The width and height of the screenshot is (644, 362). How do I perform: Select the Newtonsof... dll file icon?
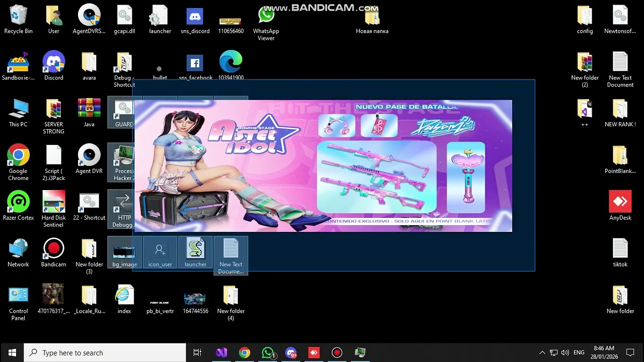(620, 20)
